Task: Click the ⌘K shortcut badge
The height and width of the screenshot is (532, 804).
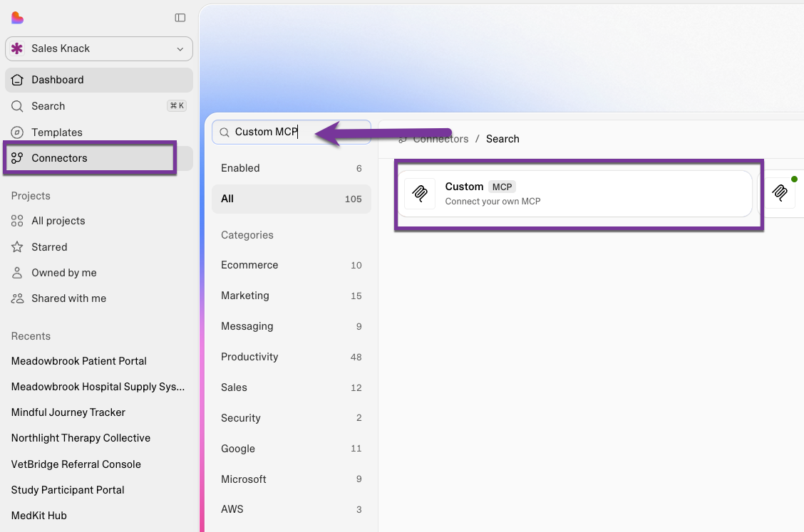Action: pyautogui.click(x=177, y=105)
